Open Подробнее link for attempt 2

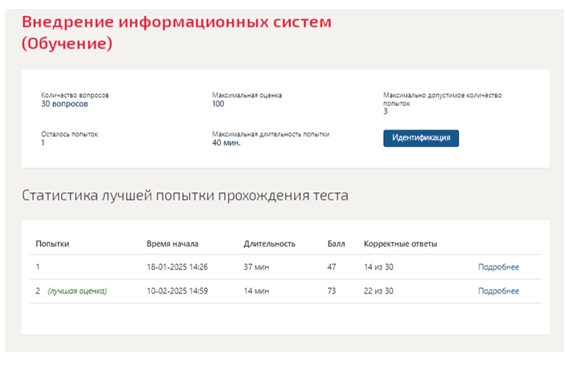coord(498,291)
